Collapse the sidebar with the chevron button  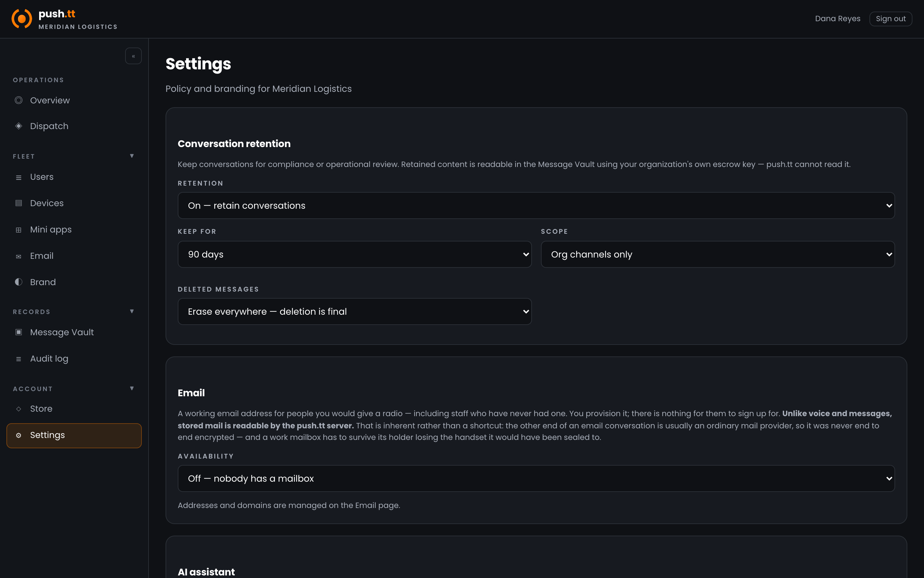coord(133,56)
